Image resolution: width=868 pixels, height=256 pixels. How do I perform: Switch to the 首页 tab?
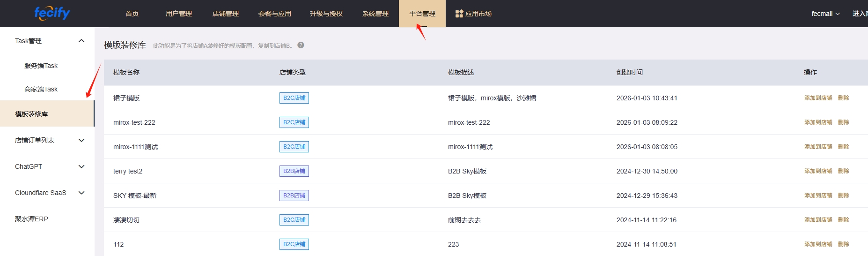tap(132, 14)
